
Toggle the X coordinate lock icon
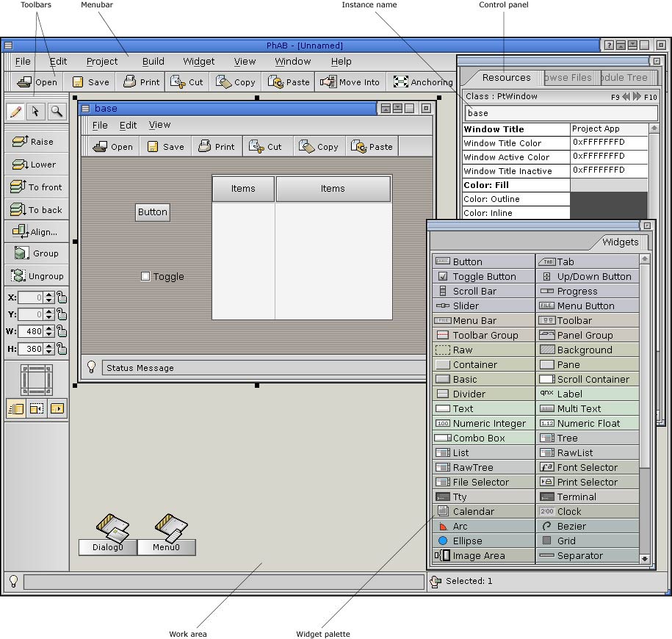62,297
